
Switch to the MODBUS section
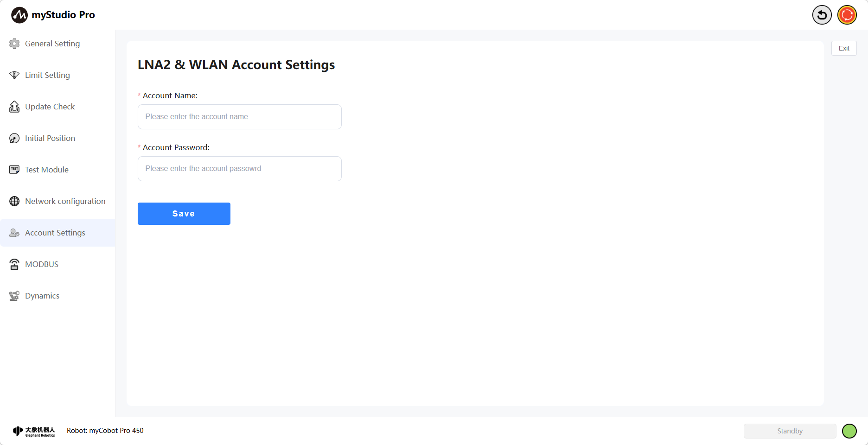[42, 264]
